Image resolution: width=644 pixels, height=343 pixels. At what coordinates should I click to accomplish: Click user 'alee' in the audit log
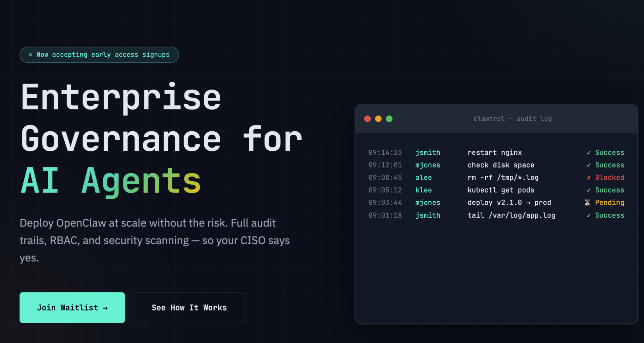tap(423, 178)
